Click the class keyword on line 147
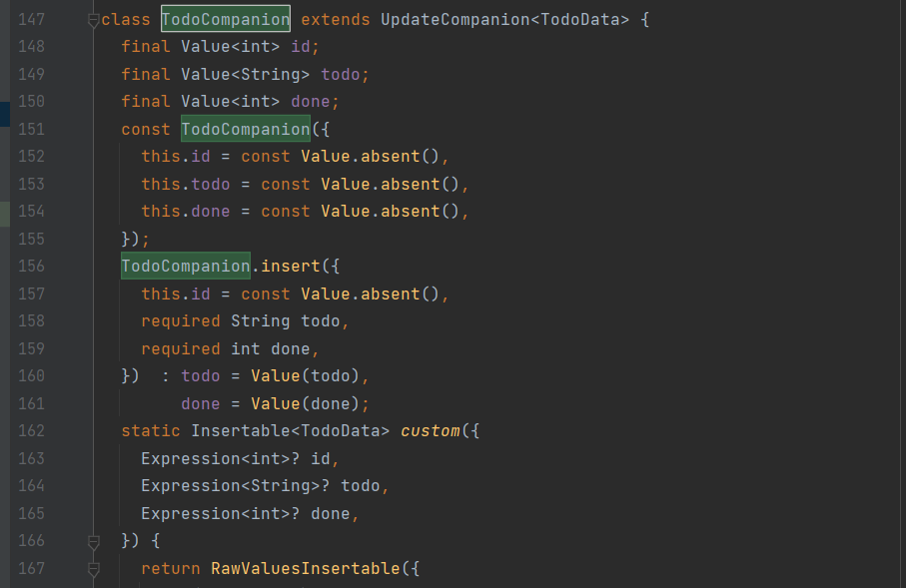Image resolution: width=906 pixels, height=588 pixels. point(126,19)
